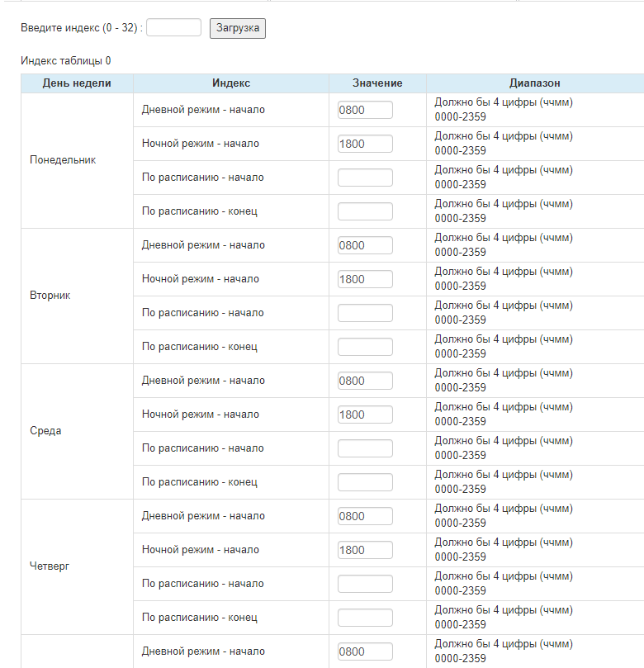Edit Monday day mode start value

tap(365, 110)
